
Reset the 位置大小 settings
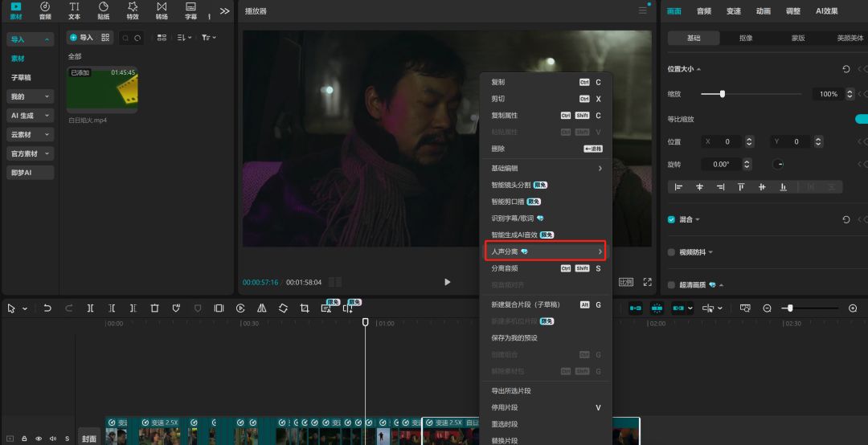tap(845, 69)
